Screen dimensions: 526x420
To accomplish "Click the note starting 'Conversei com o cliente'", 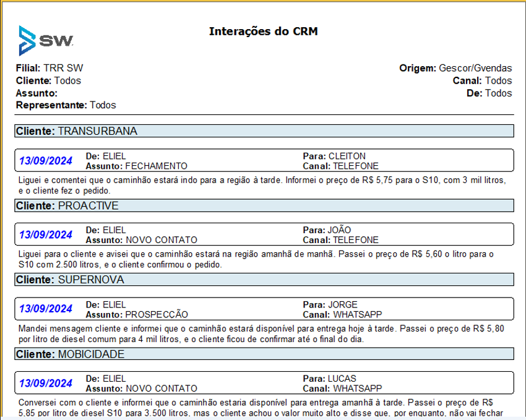I will coord(261,408).
